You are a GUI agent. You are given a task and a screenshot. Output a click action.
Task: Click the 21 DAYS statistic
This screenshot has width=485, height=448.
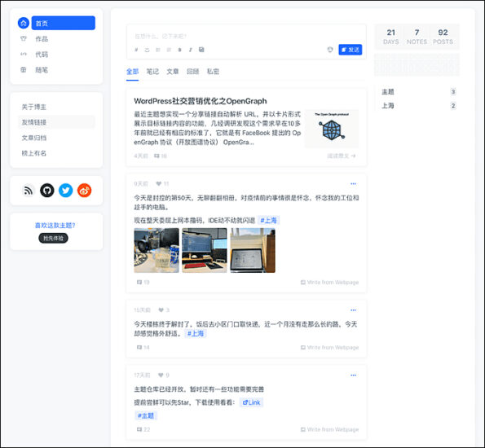pyautogui.click(x=391, y=37)
